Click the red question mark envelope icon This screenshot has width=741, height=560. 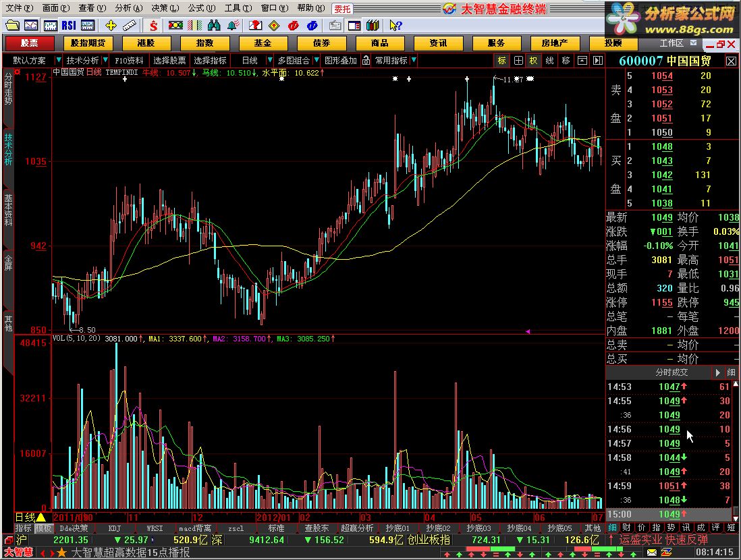click(255, 26)
